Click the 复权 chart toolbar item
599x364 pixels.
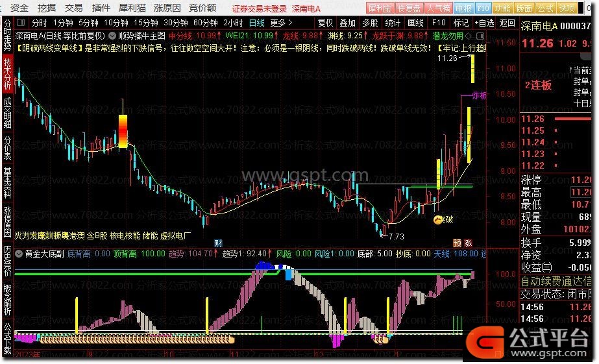pos(326,23)
